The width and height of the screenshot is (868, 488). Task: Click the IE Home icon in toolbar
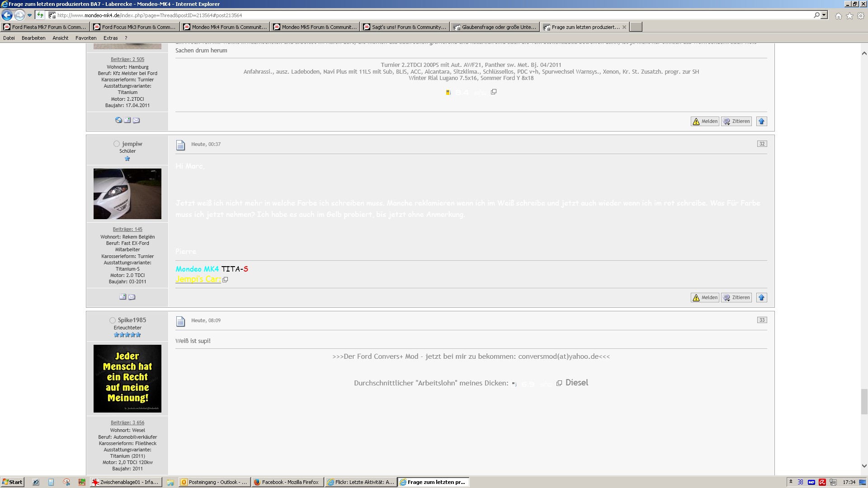click(838, 16)
